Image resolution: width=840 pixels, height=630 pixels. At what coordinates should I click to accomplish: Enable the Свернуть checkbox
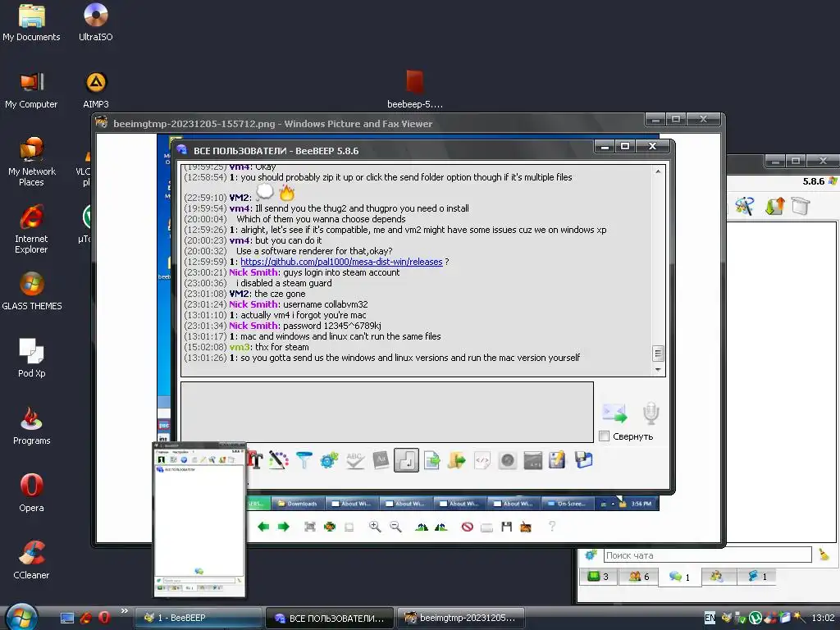click(x=605, y=436)
